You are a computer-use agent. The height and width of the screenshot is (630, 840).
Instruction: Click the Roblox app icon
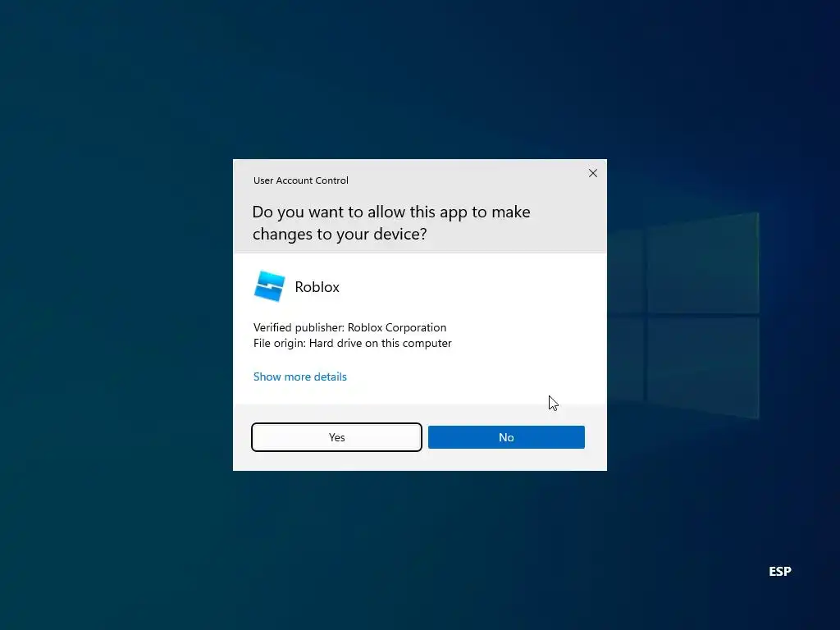click(269, 286)
